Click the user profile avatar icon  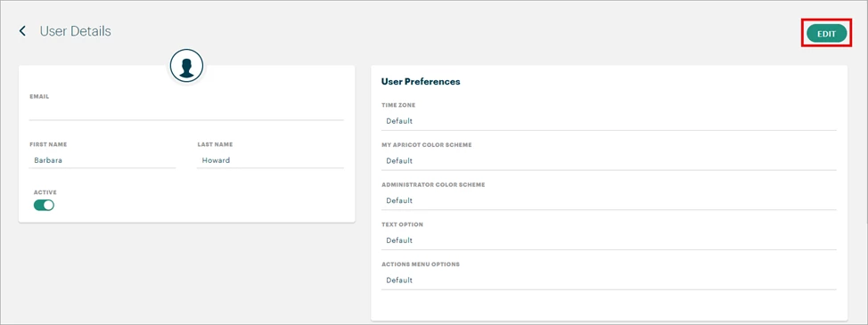pos(186,66)
